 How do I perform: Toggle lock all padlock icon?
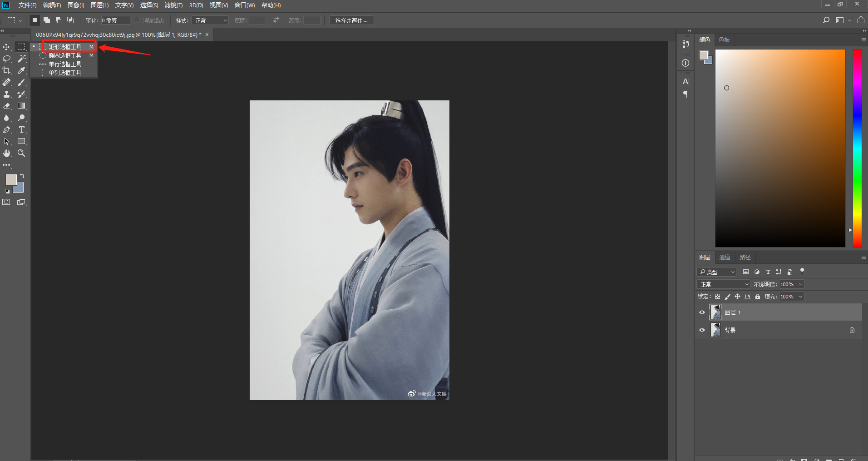click(757, 297)
